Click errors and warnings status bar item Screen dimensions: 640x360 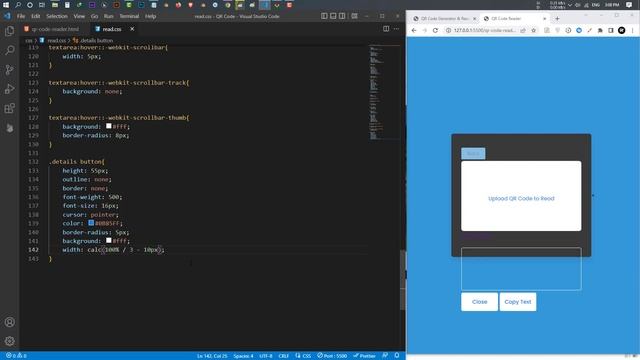tap(16, 356)
